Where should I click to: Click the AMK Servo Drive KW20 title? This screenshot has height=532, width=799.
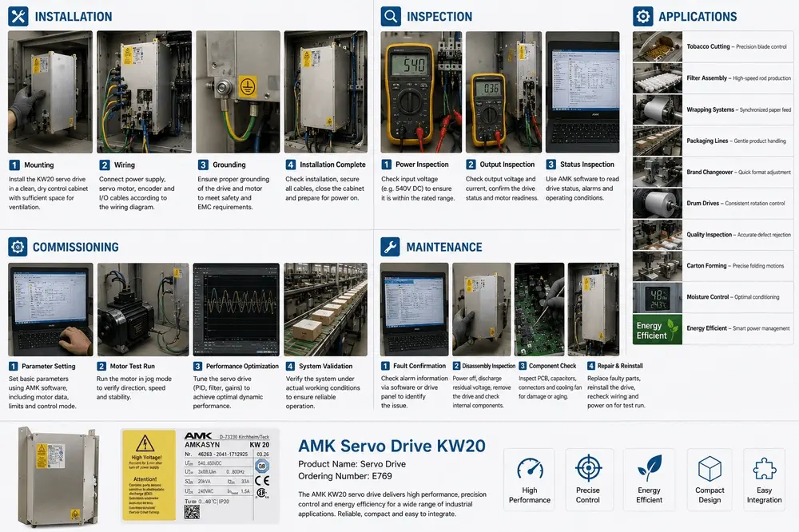(x=392, y=446)
